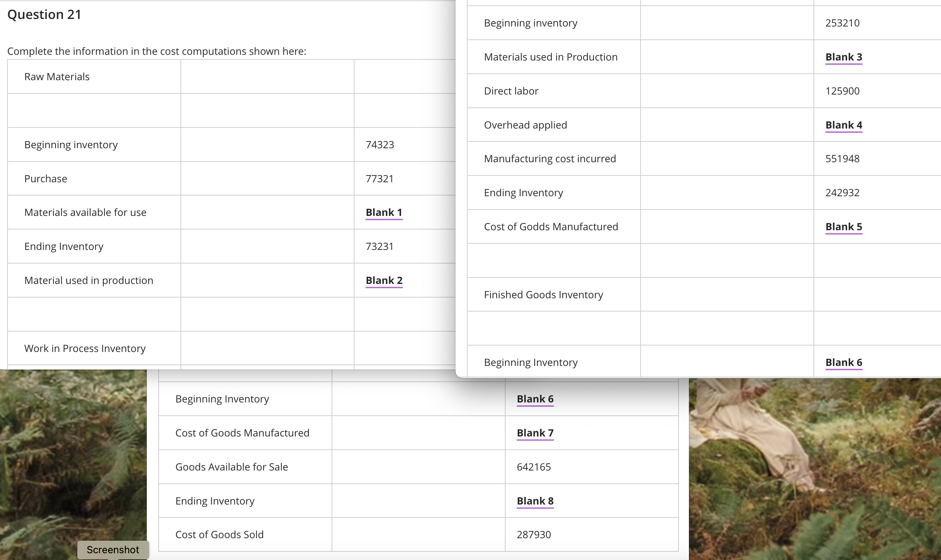Select the Manufacturing cost incurred value 551948
Image resolution: width=941 pixels, height=560 pixels.
coord(841,158)
